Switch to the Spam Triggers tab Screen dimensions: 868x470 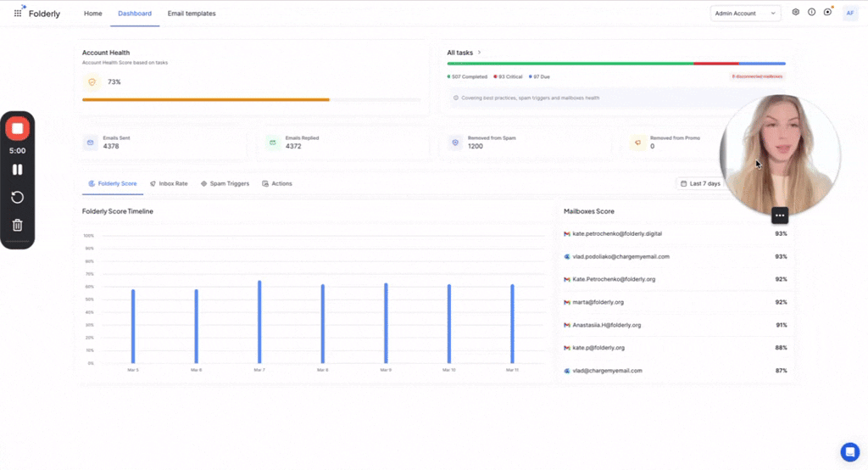coord(225,183)
